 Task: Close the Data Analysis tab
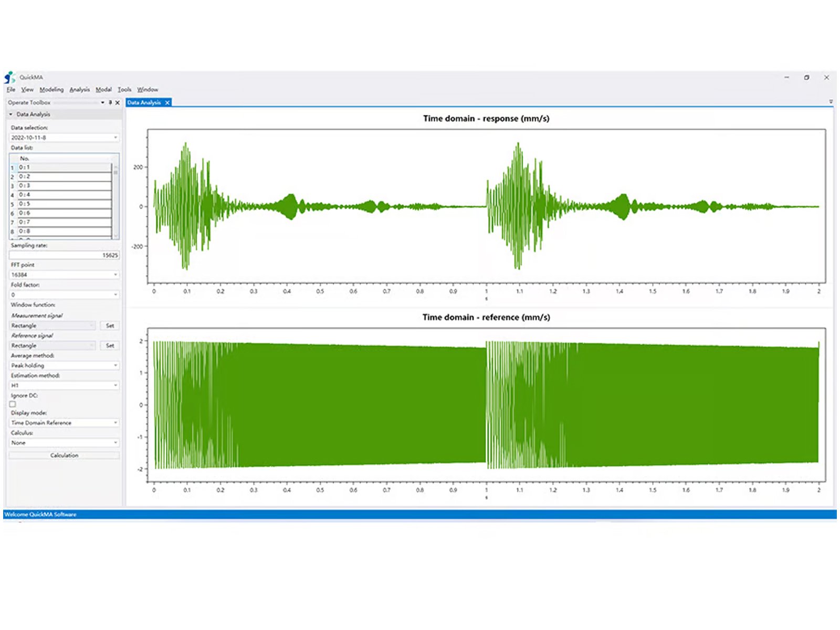coord(167,103)
